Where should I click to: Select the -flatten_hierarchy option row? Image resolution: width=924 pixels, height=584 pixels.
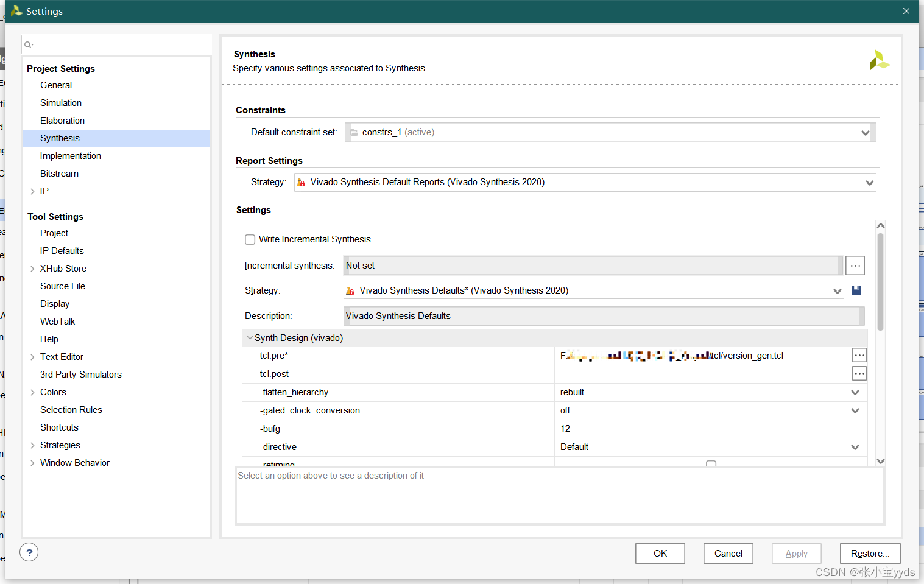click(x=555, y=392)
